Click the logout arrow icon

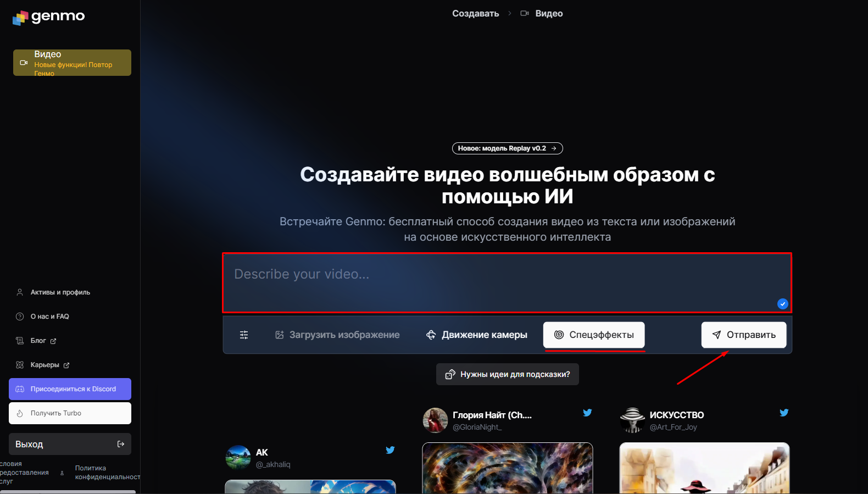pos(121,444)
